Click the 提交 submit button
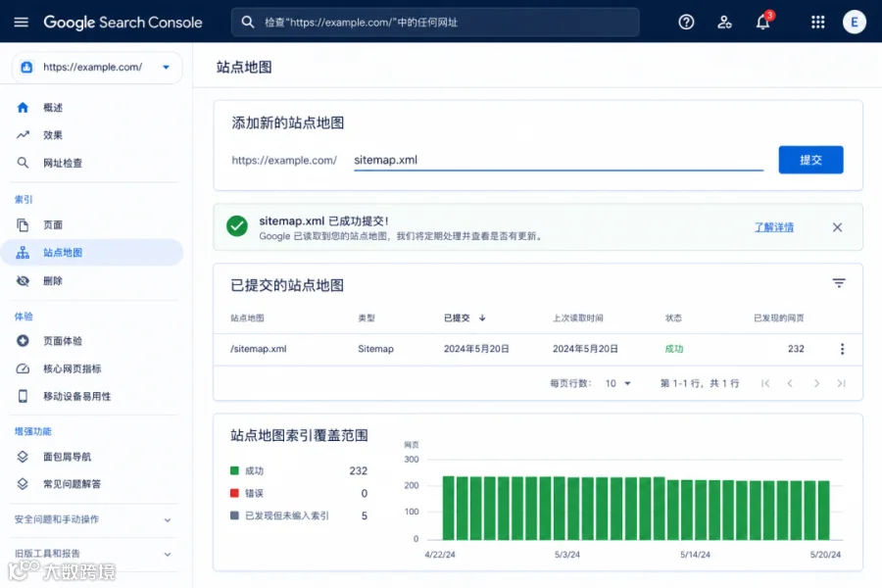882x588 pixels. 810,160
